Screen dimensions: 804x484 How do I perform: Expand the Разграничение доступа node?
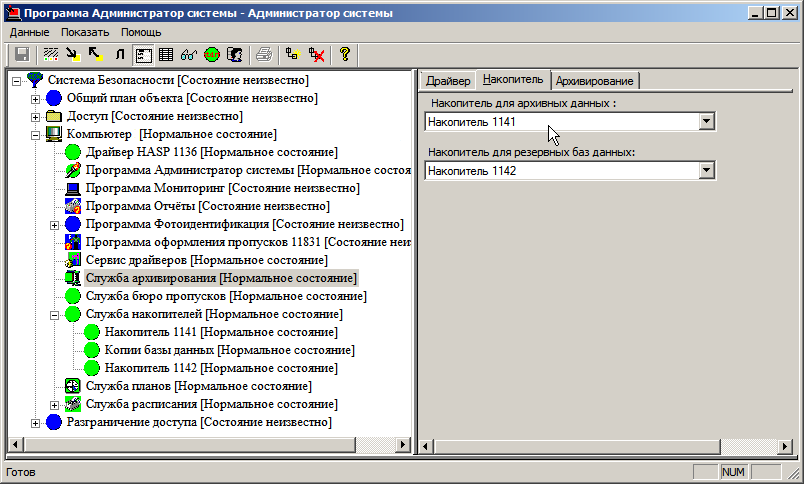35,422
